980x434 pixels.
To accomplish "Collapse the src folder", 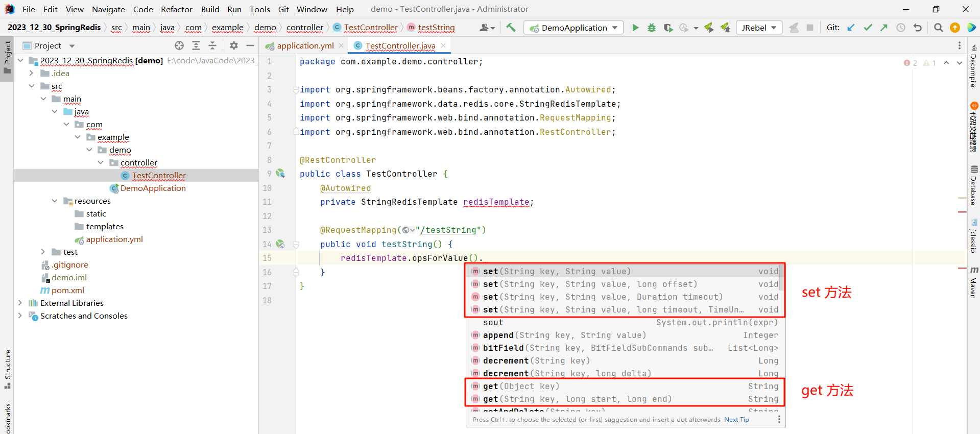I will click(32, 86).
